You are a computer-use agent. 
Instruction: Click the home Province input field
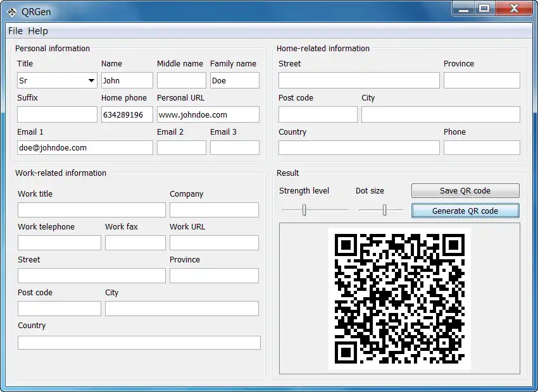point(482,80)
